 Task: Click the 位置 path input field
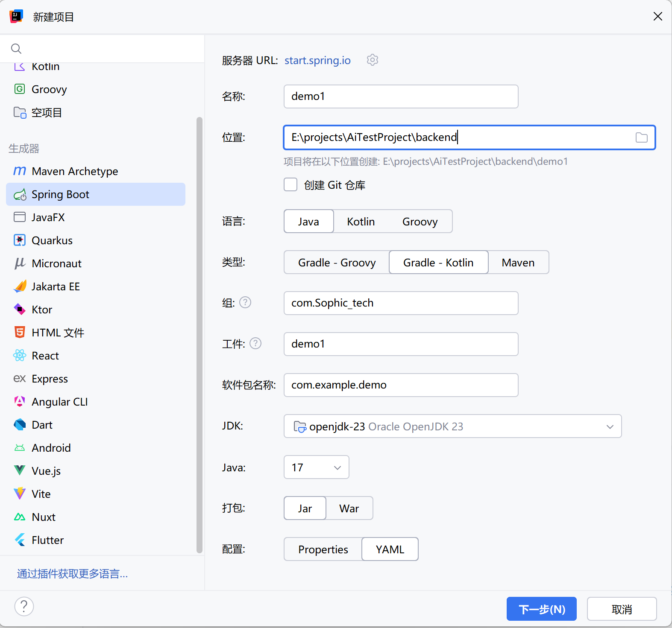point(470,137)
